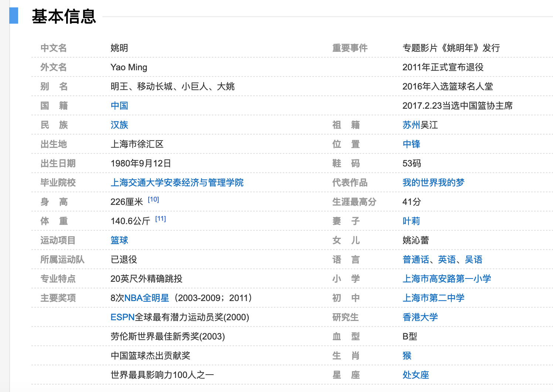Viewport: 553px width, 392px height.
Task: Click the 中锋 position link
Action: point(411,144)
